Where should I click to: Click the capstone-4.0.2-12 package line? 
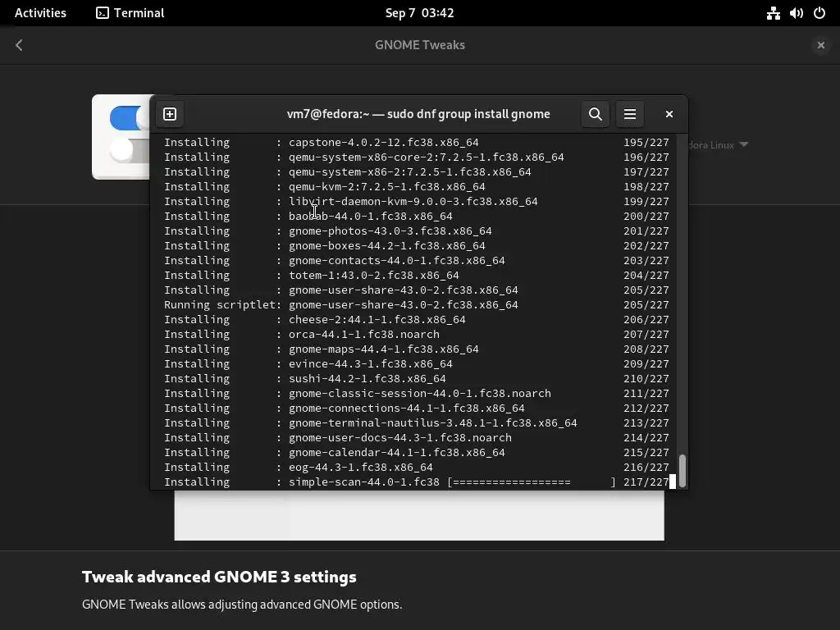[x=416, y=143]
